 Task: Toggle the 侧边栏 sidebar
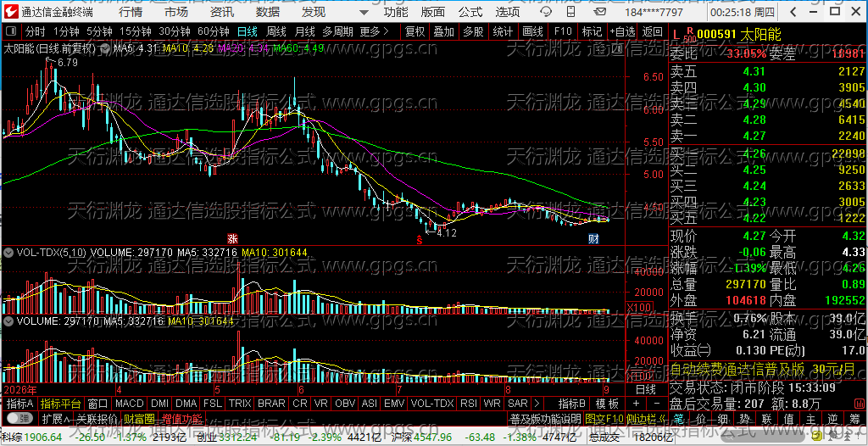646,418
